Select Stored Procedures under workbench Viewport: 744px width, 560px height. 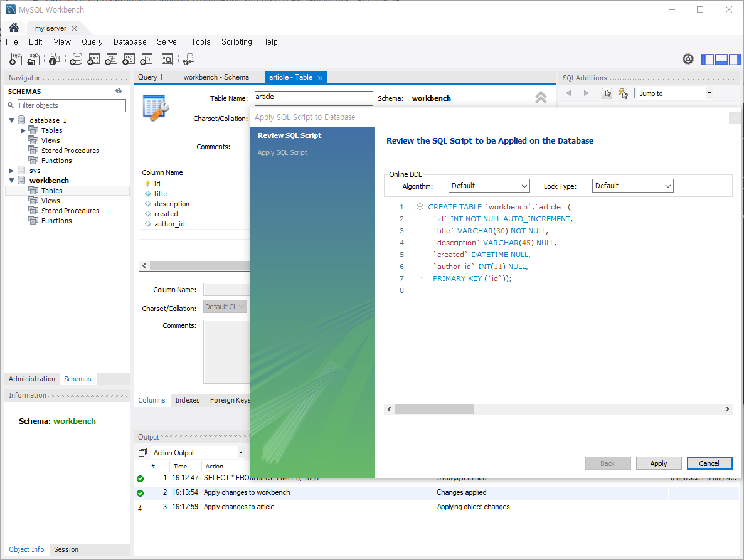coord(70,211)
